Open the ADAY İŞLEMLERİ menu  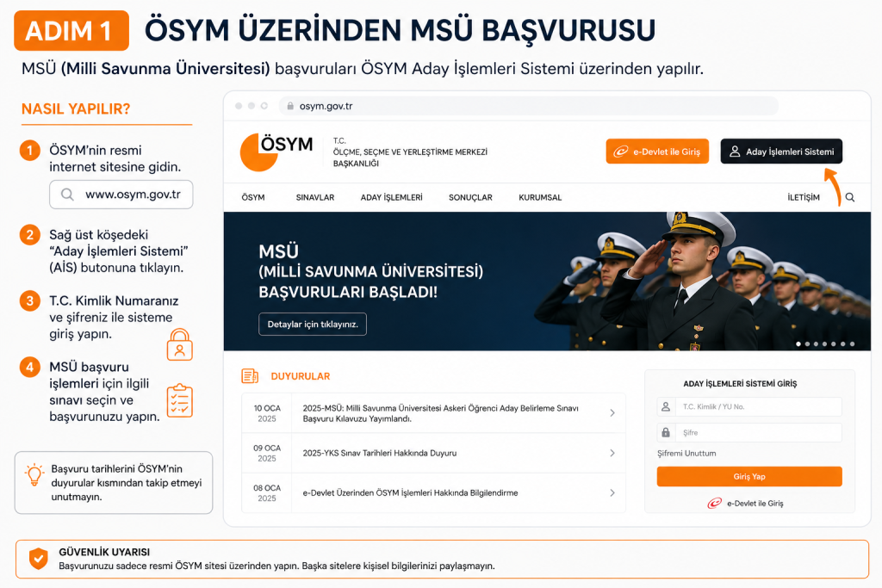[x=392, y=197]
